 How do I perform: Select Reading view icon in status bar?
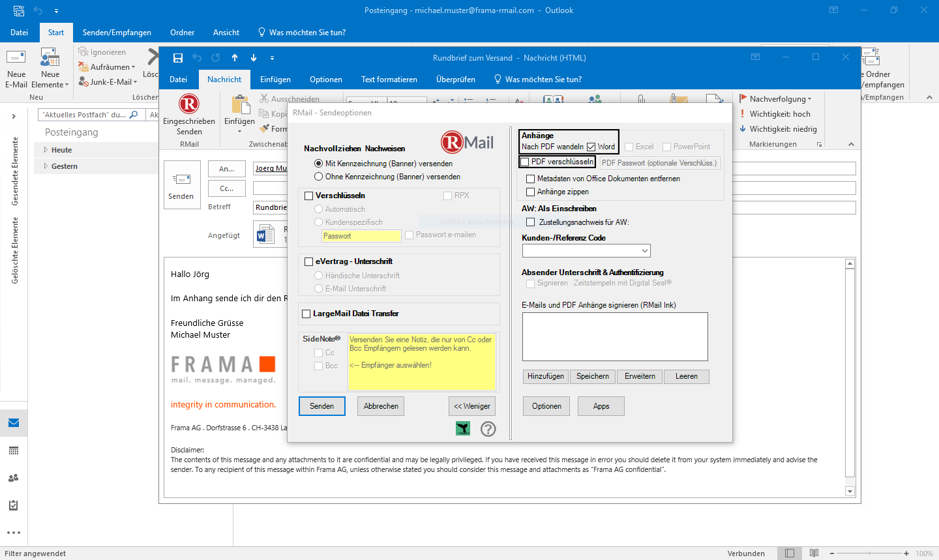pyautogui.click(x=814, y=553)
